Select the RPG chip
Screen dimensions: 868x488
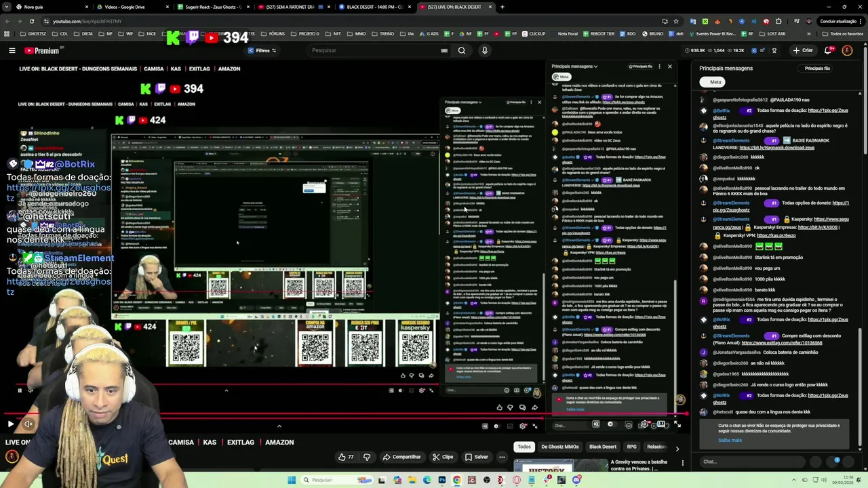click(632, 447)
